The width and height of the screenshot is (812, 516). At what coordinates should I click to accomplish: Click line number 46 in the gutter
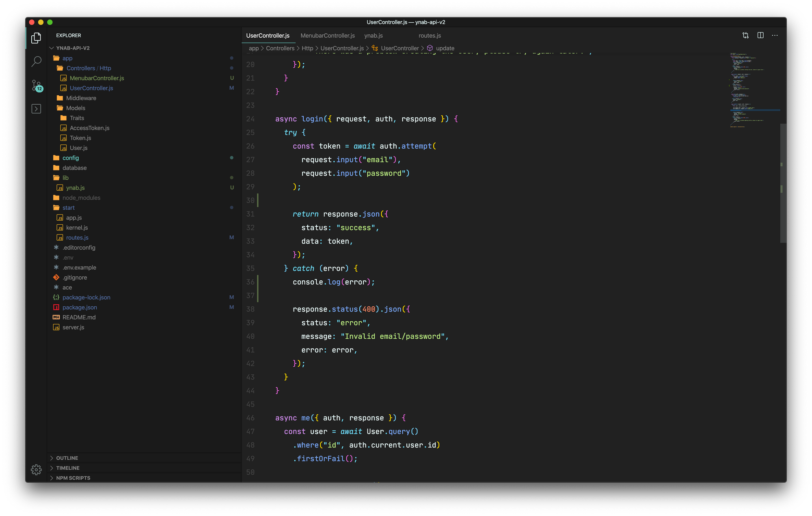point(251,418)
